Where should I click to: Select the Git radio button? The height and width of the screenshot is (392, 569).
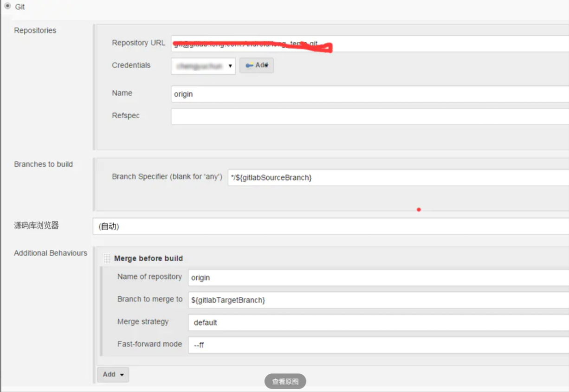[x=7, y=6]
